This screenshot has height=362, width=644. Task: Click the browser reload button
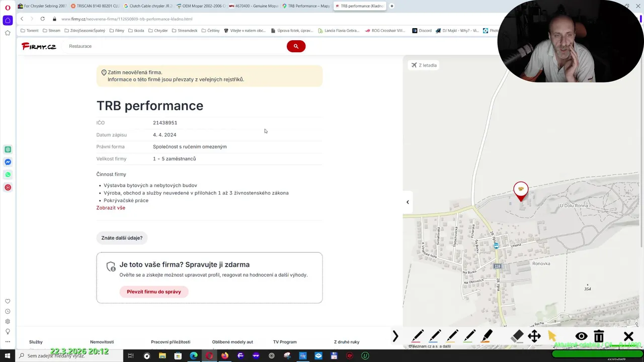[x=42, y=19]
